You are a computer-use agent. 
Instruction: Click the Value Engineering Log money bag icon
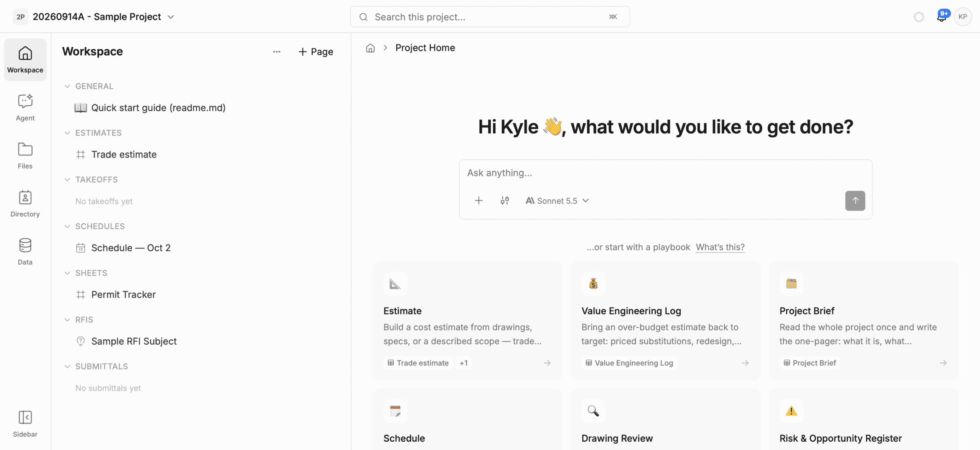point(593,284)
